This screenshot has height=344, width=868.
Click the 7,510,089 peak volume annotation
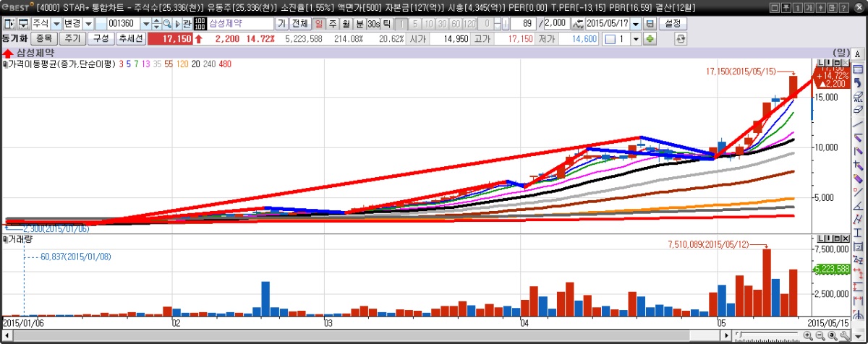(x=708, y=244)
